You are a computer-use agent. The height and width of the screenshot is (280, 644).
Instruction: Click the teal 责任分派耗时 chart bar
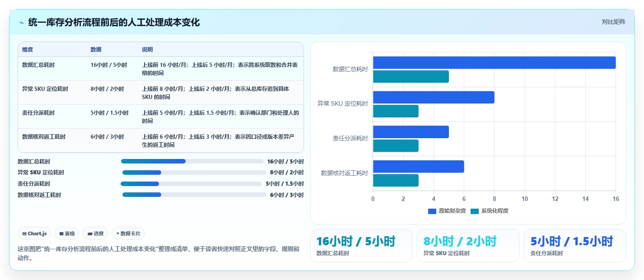click(396, 146)
